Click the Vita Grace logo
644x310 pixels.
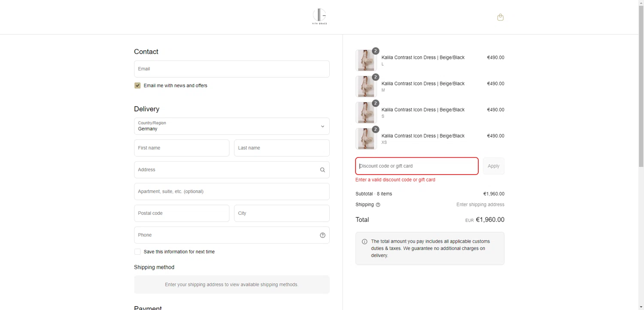pos(319,17)
